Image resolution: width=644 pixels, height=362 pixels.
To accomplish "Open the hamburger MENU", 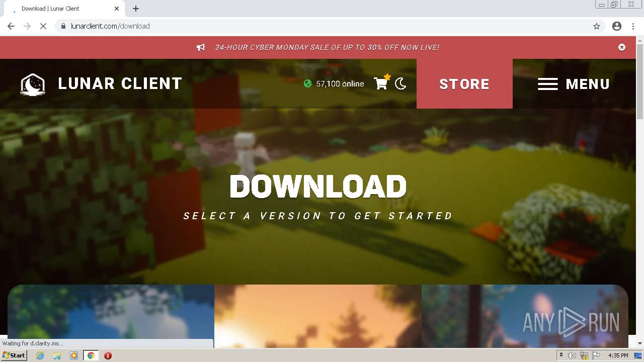I will pyautogui.click(x=574, y=84).
